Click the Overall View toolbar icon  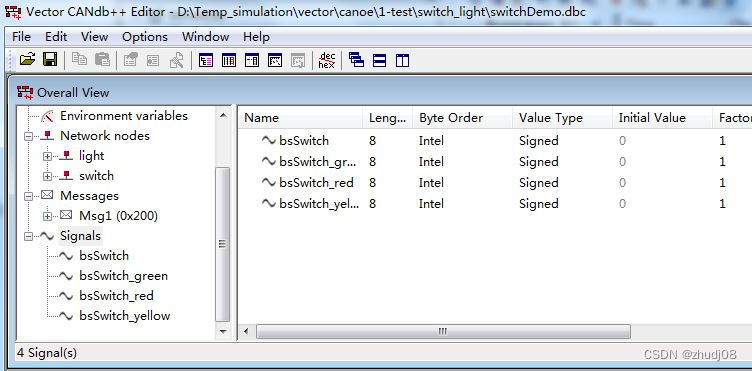pyautogui.click(x=206, y=60)
